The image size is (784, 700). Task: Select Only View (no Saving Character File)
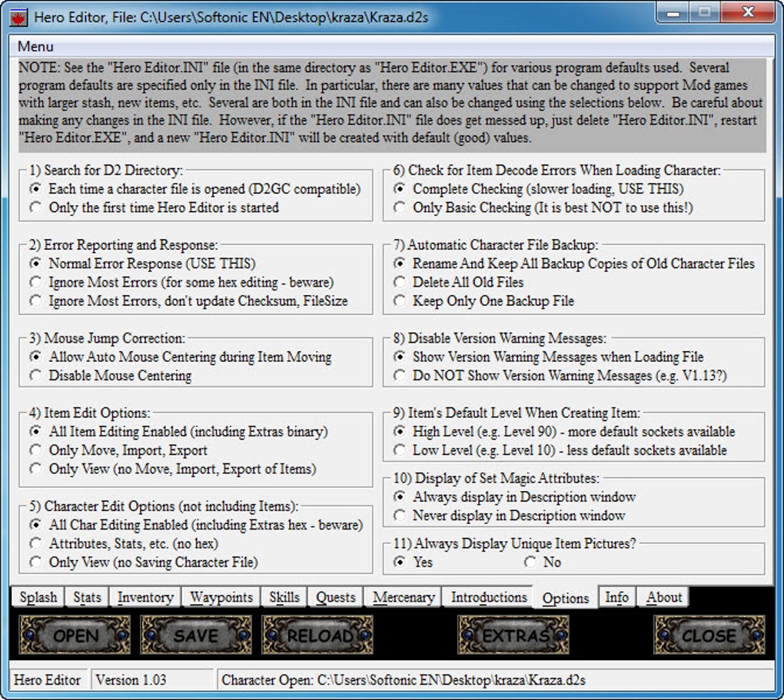144,562
